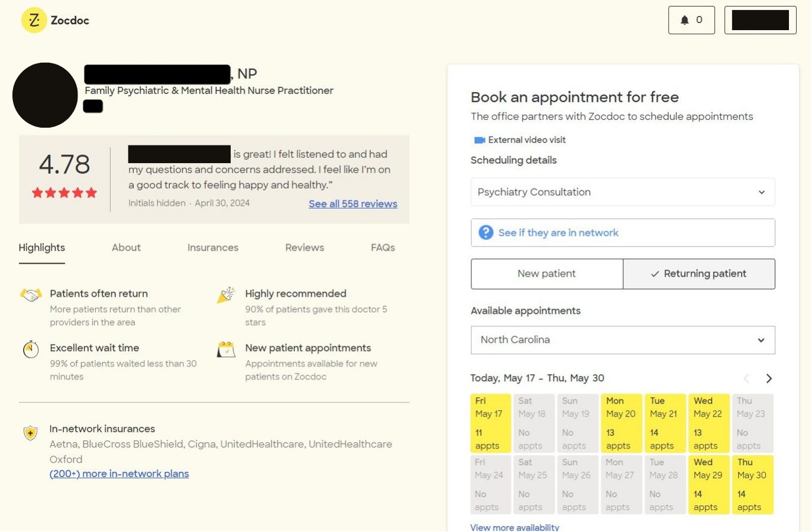
Task: Click the Zocdoc logo icon
Action: 34,20
